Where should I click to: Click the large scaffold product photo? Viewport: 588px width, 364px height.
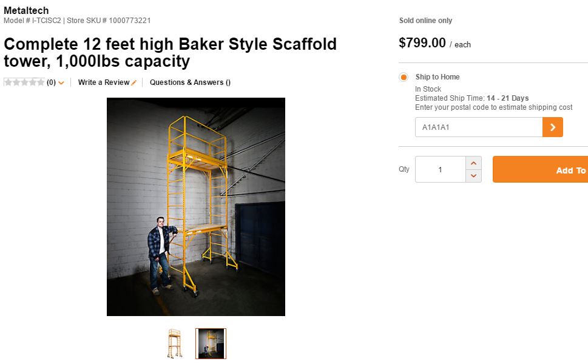(196, 206)
